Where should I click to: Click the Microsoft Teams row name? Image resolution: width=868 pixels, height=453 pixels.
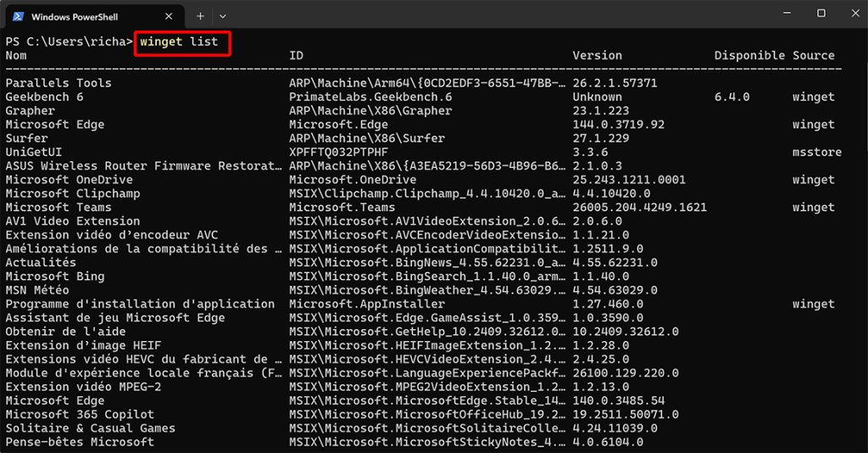click(x=58, y=208)
